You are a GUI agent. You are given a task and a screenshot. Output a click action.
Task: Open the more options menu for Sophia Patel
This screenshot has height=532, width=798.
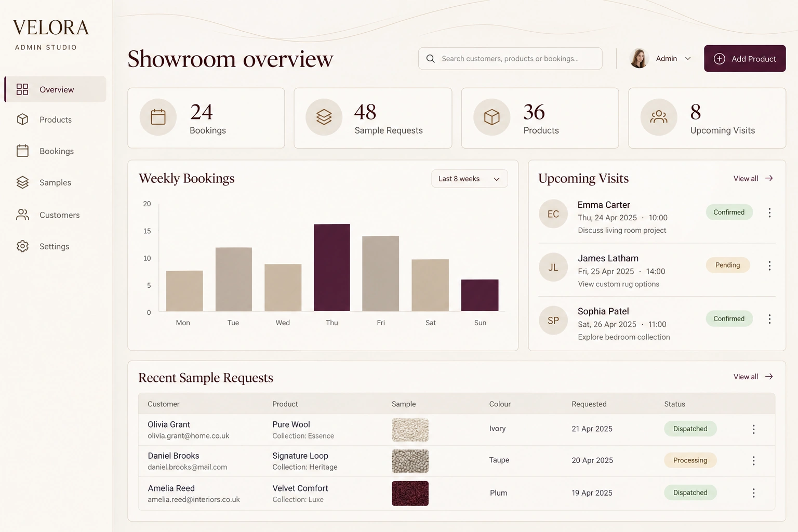click(769, 319)
